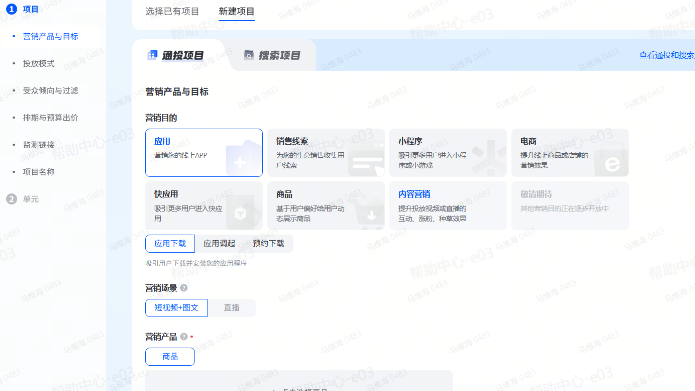Jump to 受众倾向与过滤 in sidebar
The image size is (695, 391).
click(51, 90)
